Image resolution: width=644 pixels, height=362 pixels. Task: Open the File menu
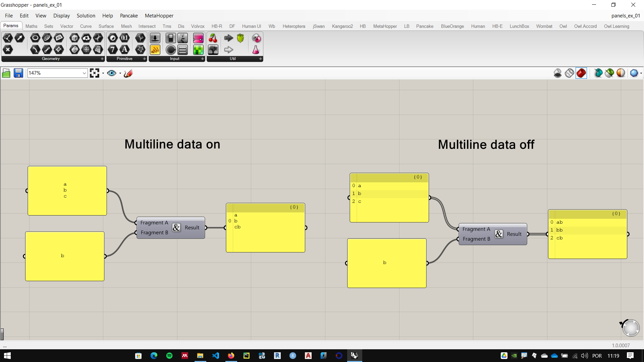tap(9, 16)
